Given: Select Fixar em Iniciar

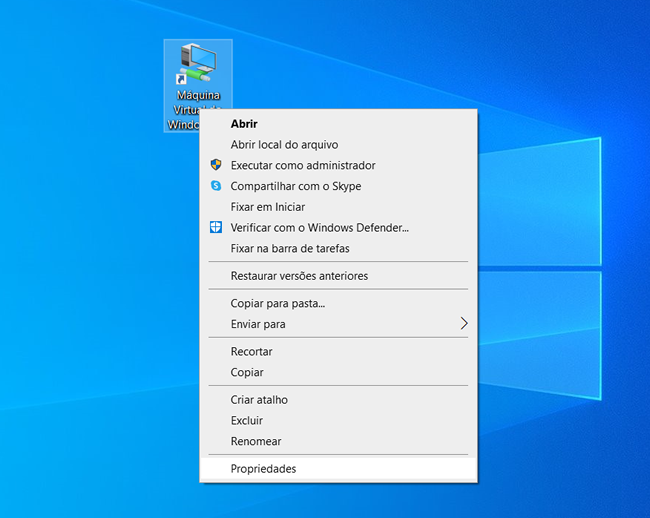Looking at the screenshot, I should click(x=267, y=207).
